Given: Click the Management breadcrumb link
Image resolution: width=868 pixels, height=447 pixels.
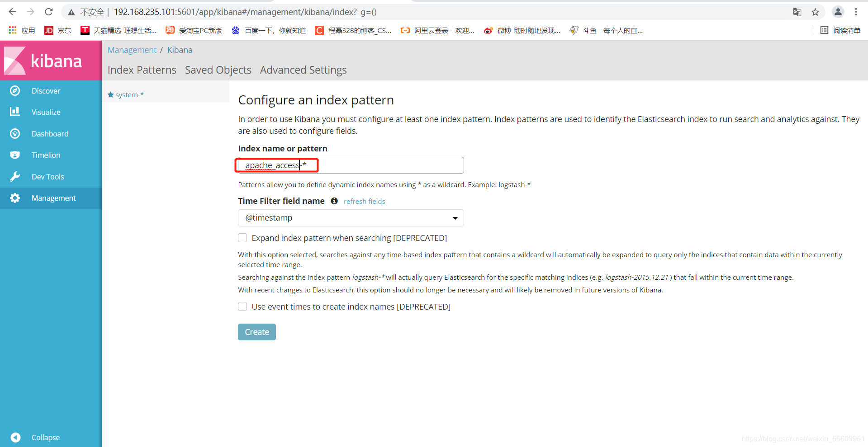Looking at the screenshot, I should pyautogui.click(x=132, y=50).
